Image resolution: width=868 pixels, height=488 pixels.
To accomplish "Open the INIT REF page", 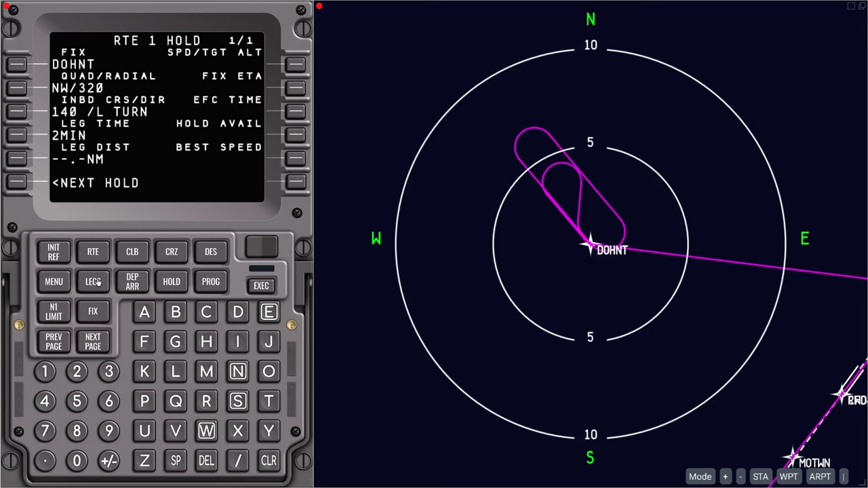I will coord(53,251).
